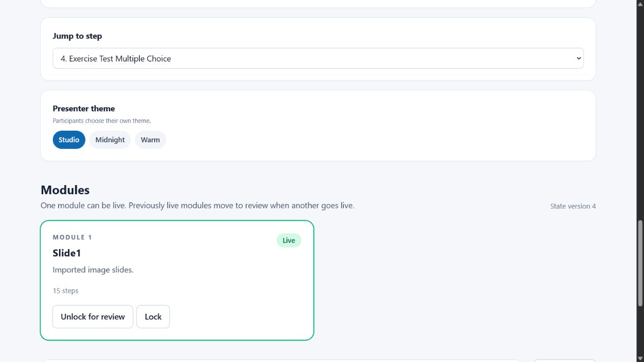
Task: Switch presenter theme to Midnight
Action: pos(110,140)
